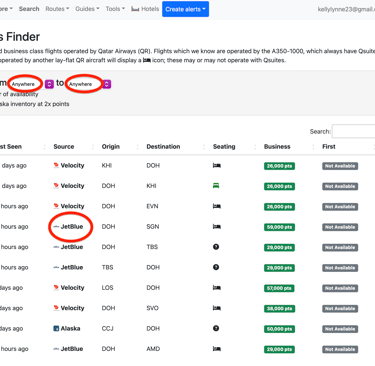Click the 50,000 pts badge for CCJ to DOH
Viewport: 375px width, 366px height.
pyautogui.click(x=279, y=329)
